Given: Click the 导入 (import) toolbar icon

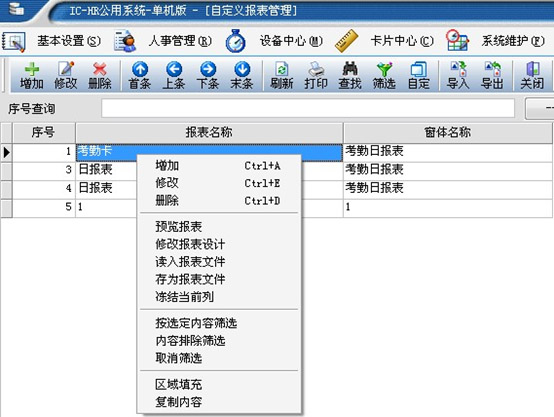Looking at the screenshot, I should pos(458,76).
